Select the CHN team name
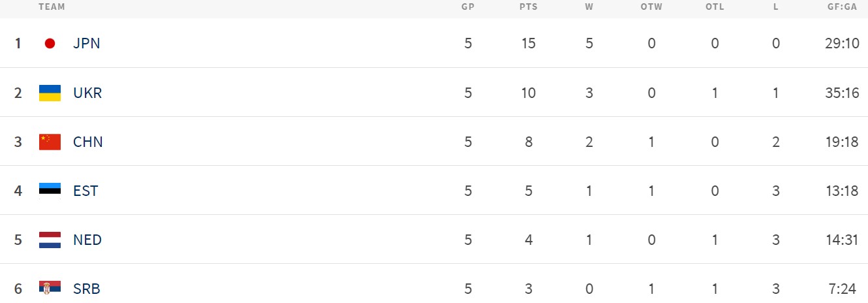The height and width of the screenshot is (303, 868). tap(88, 142)
